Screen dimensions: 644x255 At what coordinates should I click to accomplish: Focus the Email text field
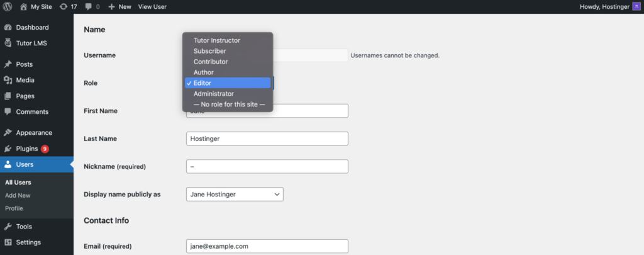pyautogui.click(x=267, y=246)
